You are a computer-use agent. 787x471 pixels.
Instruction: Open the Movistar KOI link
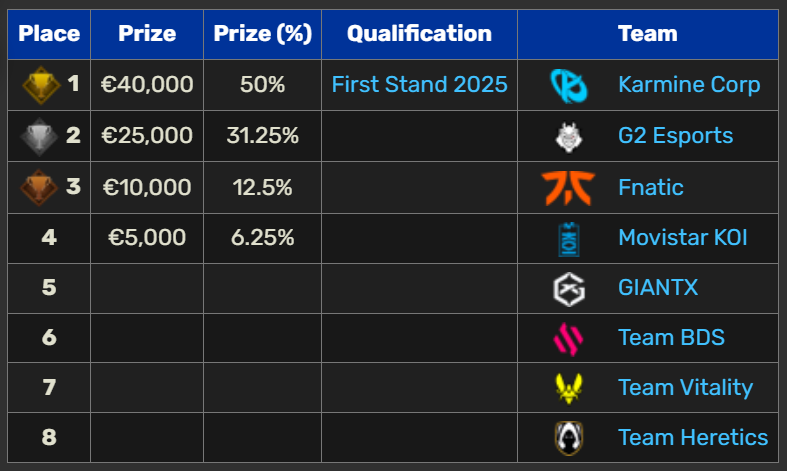(683, 238)
